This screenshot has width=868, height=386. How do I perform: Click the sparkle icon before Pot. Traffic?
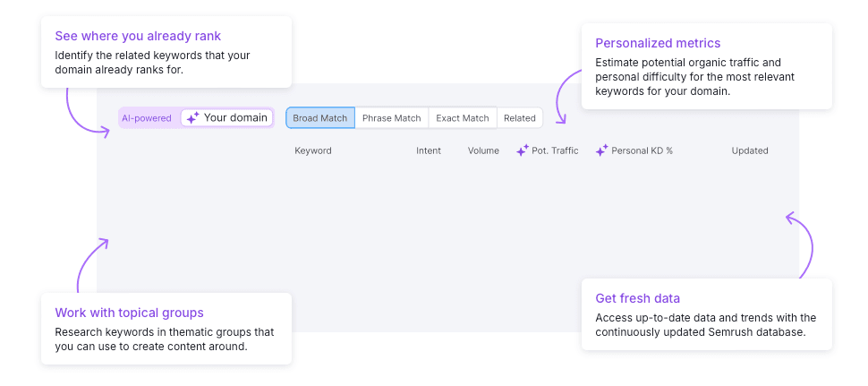[x=523, y=150]
